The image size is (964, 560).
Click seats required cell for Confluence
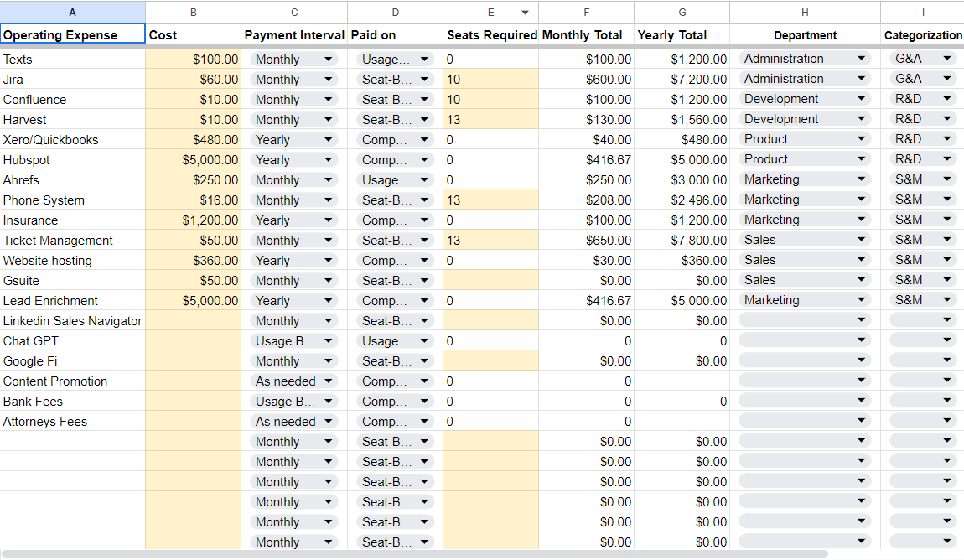[490, 100]
